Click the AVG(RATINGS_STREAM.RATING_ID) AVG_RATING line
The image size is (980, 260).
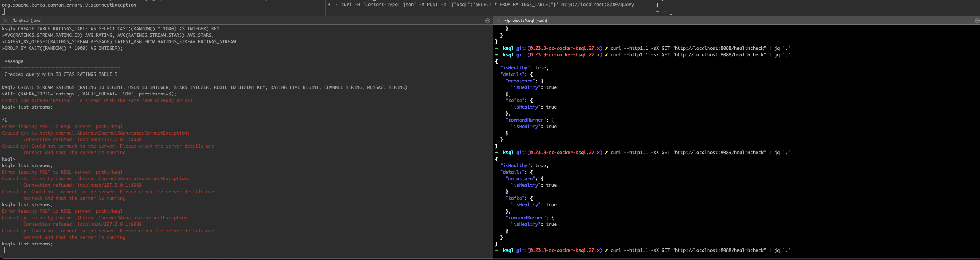108,35
